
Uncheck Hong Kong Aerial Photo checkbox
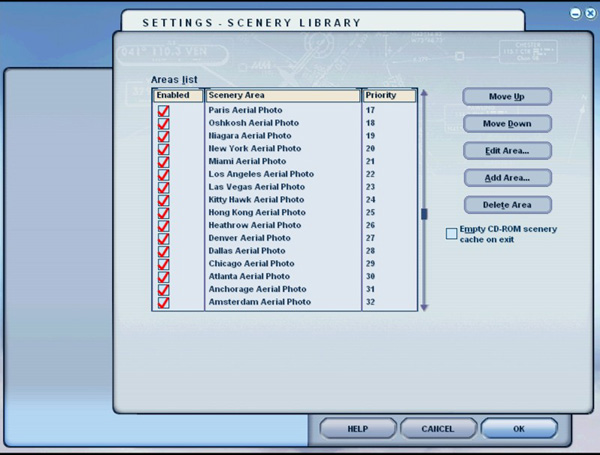163,213
